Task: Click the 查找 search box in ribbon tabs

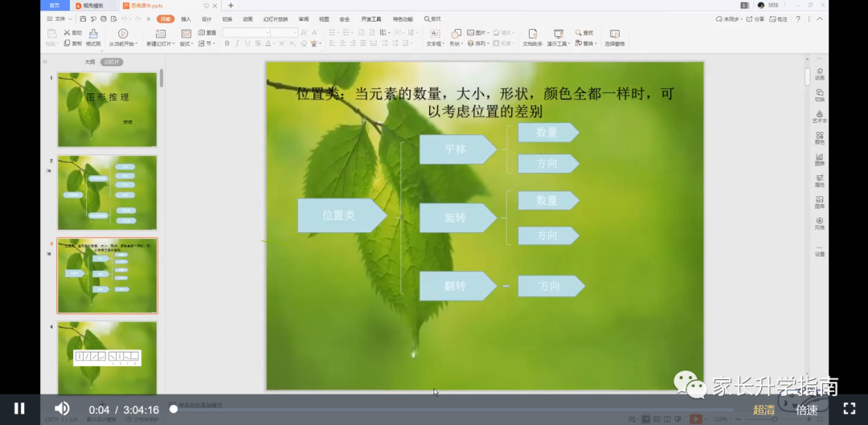Action: pos(433,18)
